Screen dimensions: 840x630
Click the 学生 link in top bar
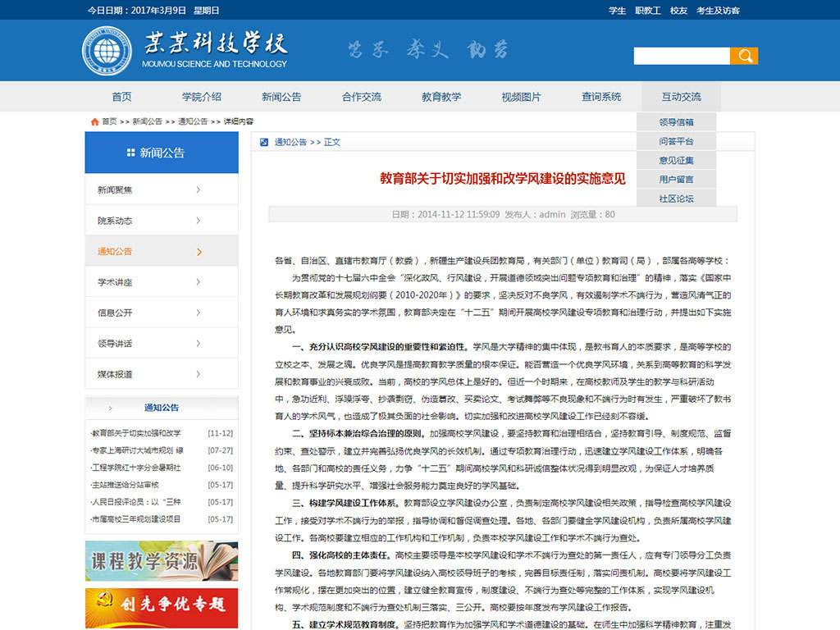[617, 11]
